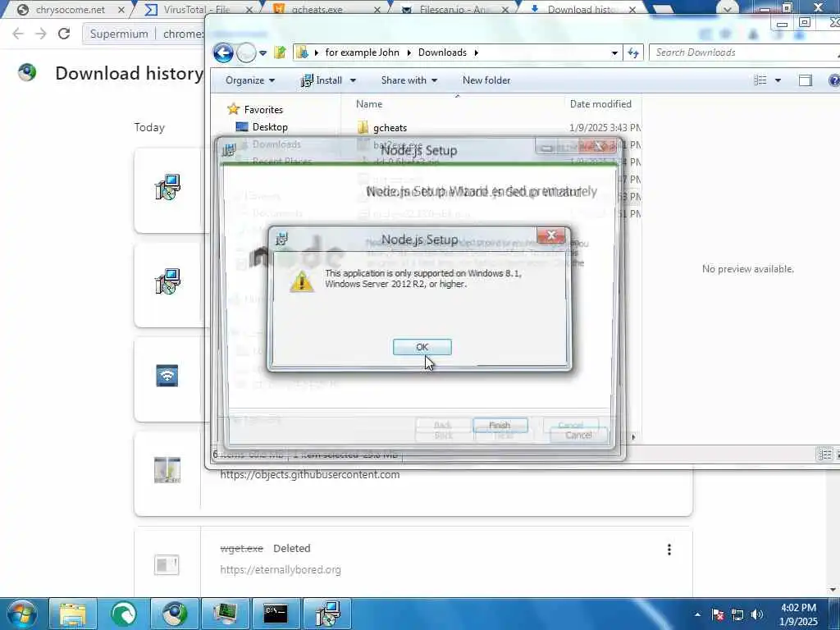This screenshot has height=630, width=840.
Task: Go back in the Explorer Downloads window
Action: pyautogui.click(x=223, y=52)
